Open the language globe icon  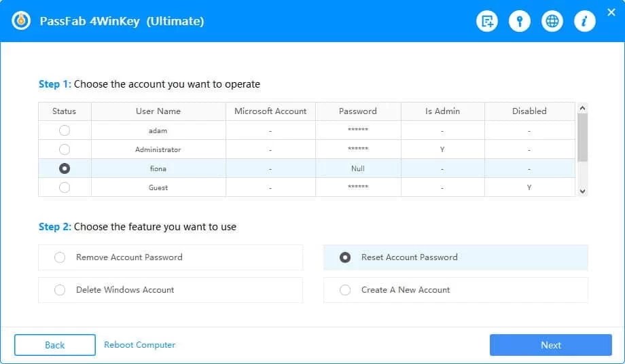tap(552, 20)
